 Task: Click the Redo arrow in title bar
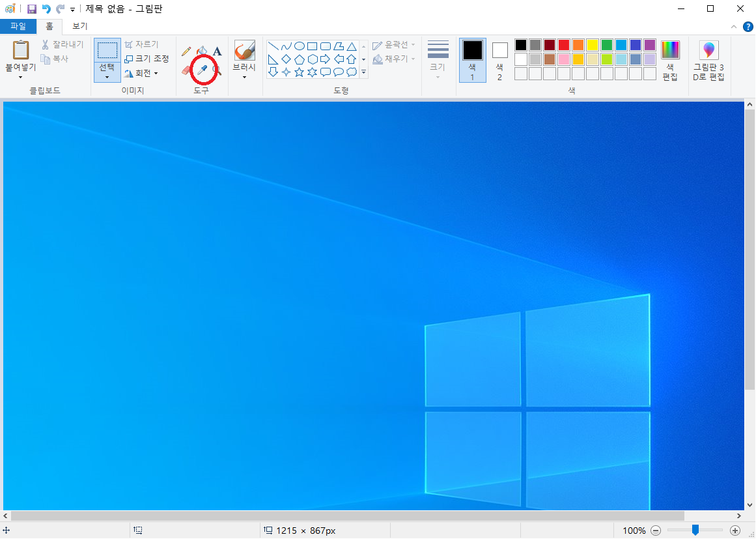[61, 8]
